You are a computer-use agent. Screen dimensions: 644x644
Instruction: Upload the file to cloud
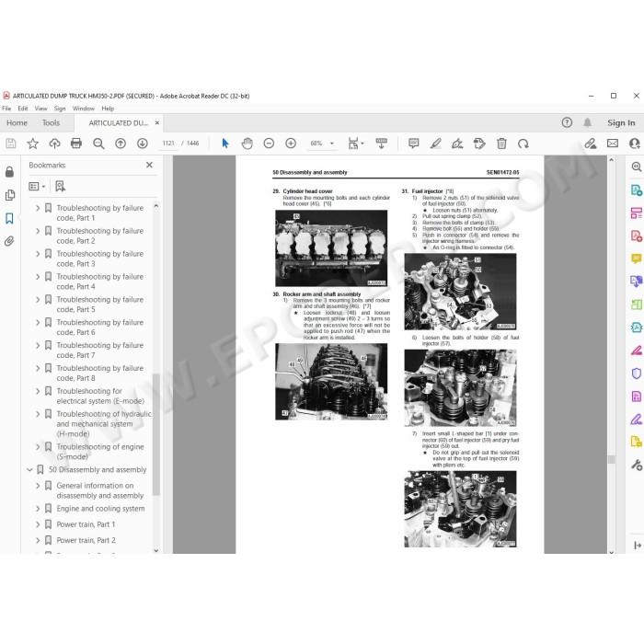tap(54, 144)
